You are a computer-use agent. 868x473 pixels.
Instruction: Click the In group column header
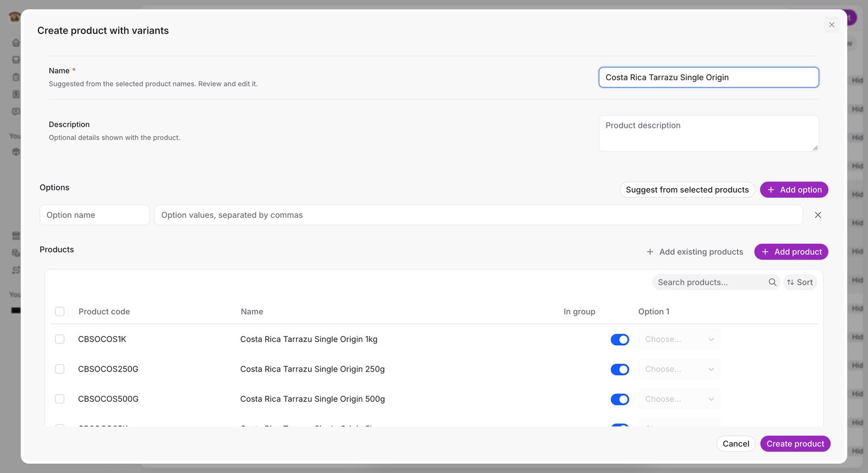click(579, 311)
